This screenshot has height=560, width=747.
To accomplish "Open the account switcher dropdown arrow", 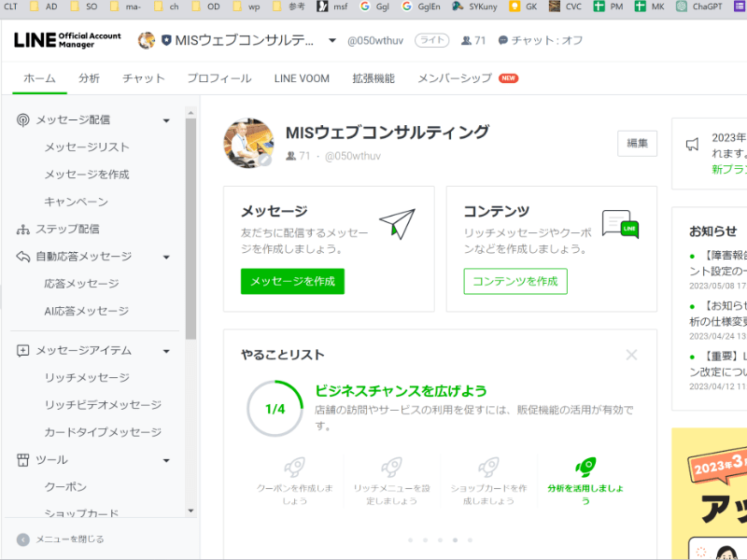I will click(x=332, y=41).
